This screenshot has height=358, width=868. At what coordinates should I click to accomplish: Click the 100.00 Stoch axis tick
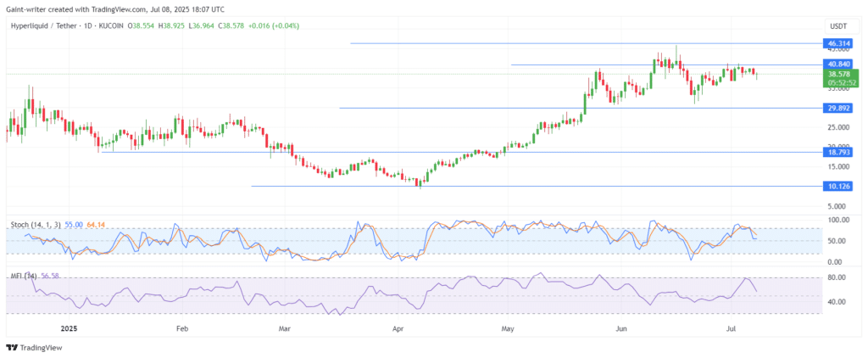[x=838, y=220]
